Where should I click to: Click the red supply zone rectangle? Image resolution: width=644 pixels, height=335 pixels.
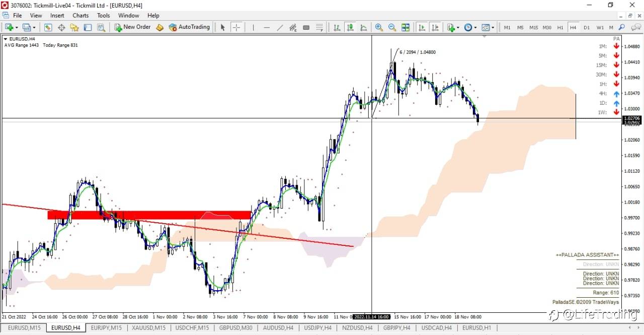[x=149, y=215]
